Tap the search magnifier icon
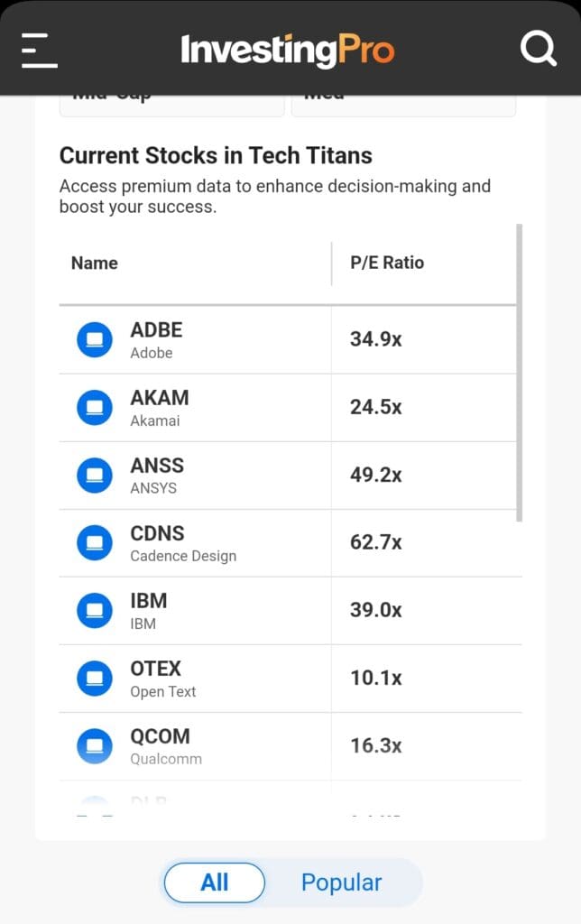Screen dimensions: 581x924 pyautogui.click(x=538, y=49)
